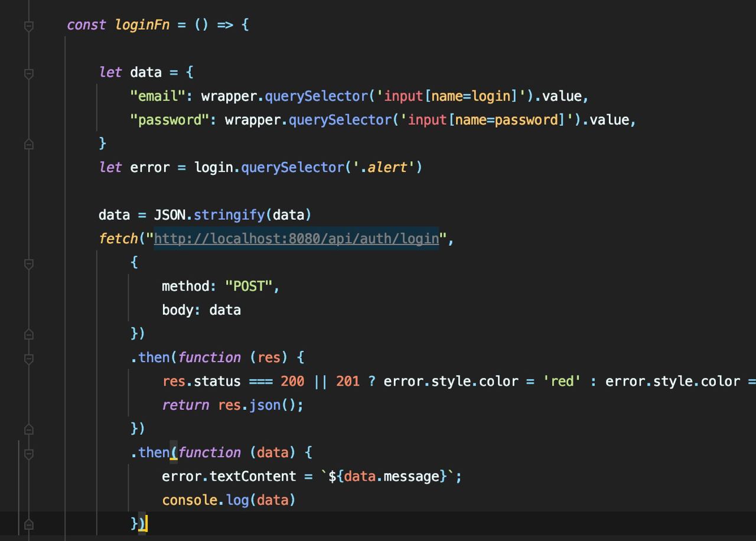Click the number 201
The height and width of the screenshot is (541, 756).
348,382
